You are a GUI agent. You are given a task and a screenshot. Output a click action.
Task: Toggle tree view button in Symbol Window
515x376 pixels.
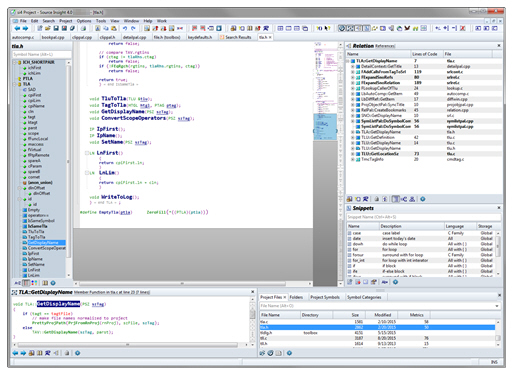pyautogui.click(x=26, y=283)
